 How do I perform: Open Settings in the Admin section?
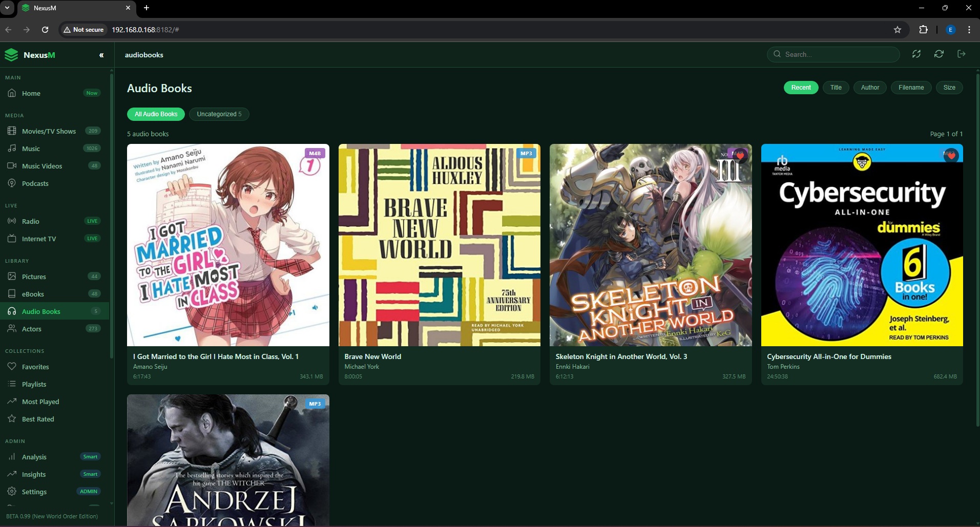click(34, 491)
